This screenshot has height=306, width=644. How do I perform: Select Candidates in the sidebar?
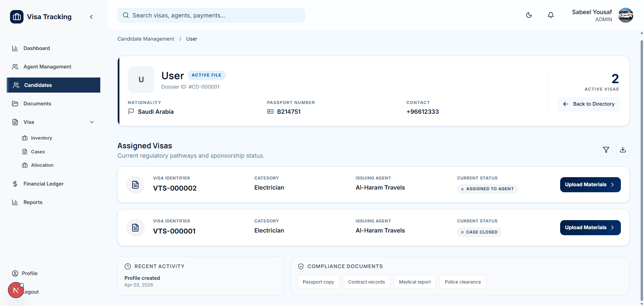click(54, 85)
